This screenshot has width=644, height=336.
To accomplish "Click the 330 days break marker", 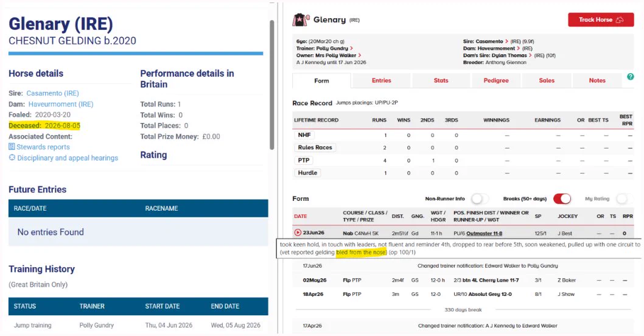I will tap(463, 310).
